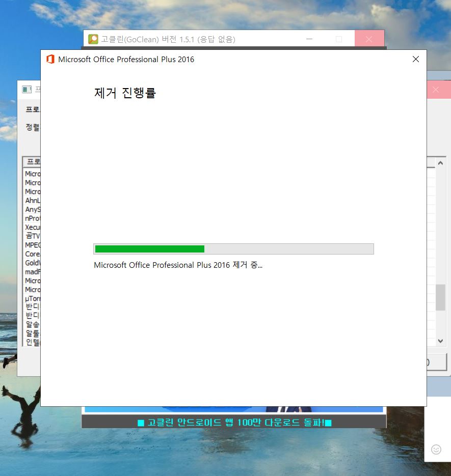Select the 'AhnL' row in program list
Screen dimensions: 451x476
[x=33, y=201]
